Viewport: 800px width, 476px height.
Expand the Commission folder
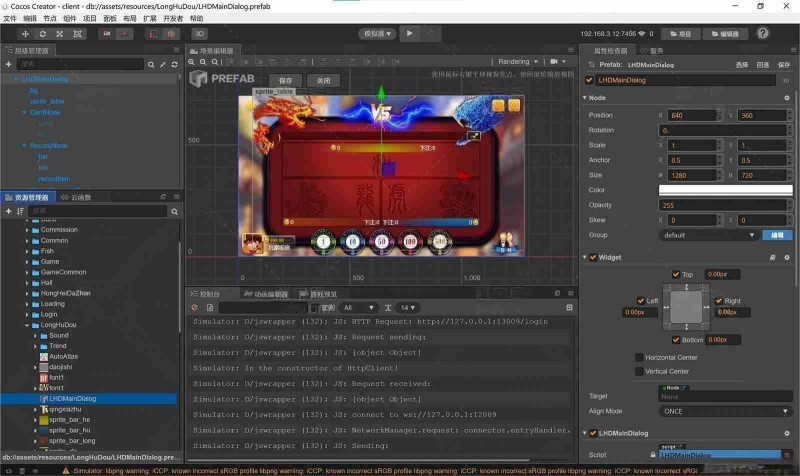[27, 230]
